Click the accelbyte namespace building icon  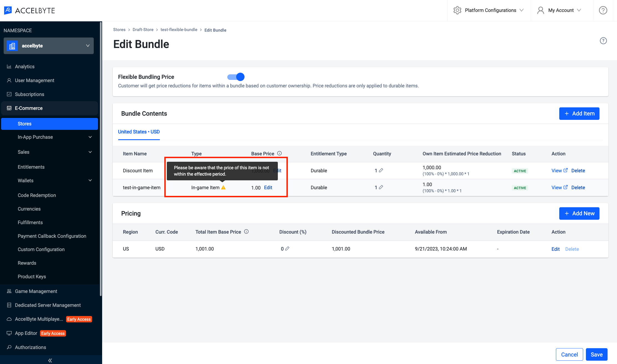point(12,46)
